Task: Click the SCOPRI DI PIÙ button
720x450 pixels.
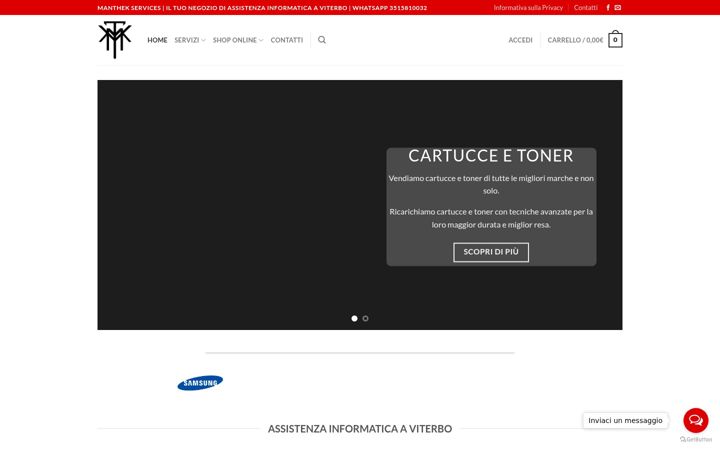Action: tap(491, 252)
